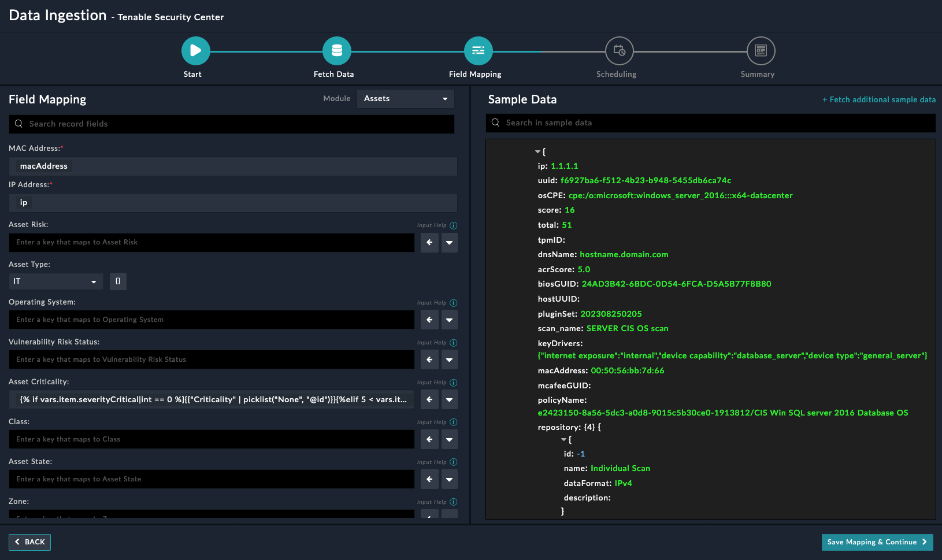Click the Scheduling calendar step icon
This screenshot has width=942, height=560.
[x=619, y=51]
